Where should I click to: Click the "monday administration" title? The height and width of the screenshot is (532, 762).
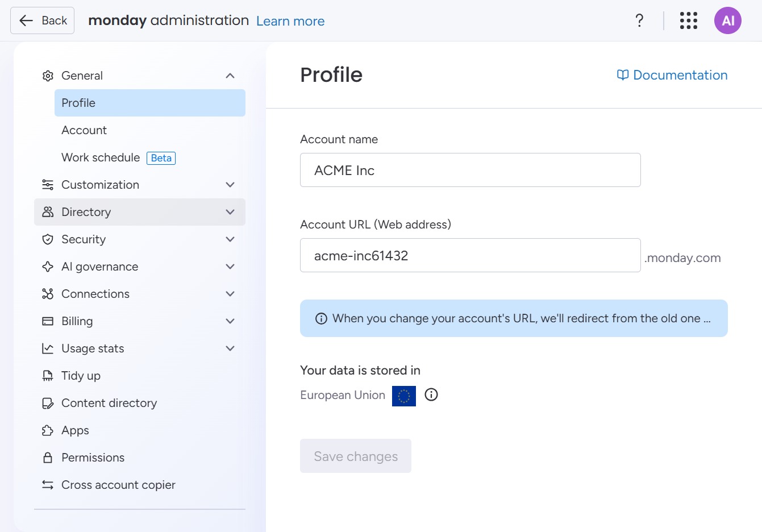[x=169, y=20]
